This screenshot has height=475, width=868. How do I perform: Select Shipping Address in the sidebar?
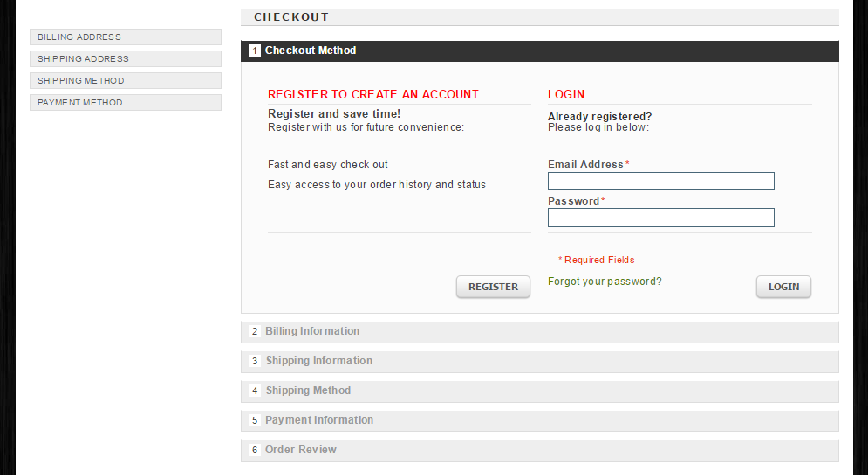pyautogui.click(x=125, y=59)
